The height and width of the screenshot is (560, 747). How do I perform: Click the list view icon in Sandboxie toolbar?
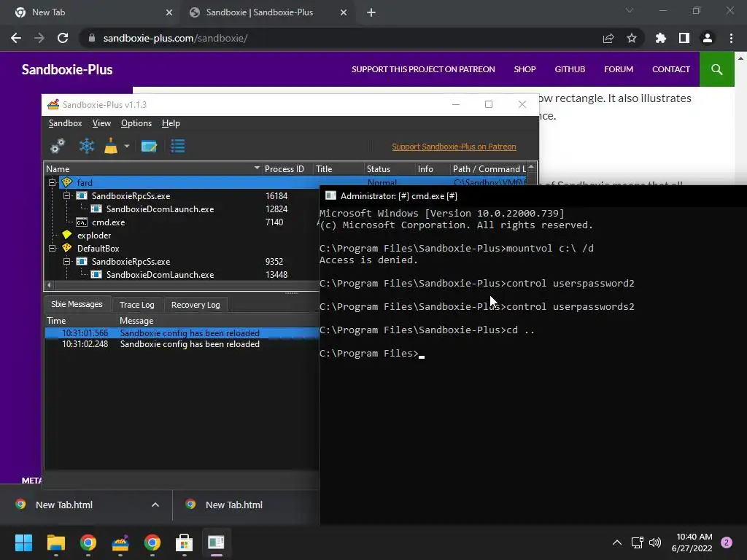click(178, 146)
